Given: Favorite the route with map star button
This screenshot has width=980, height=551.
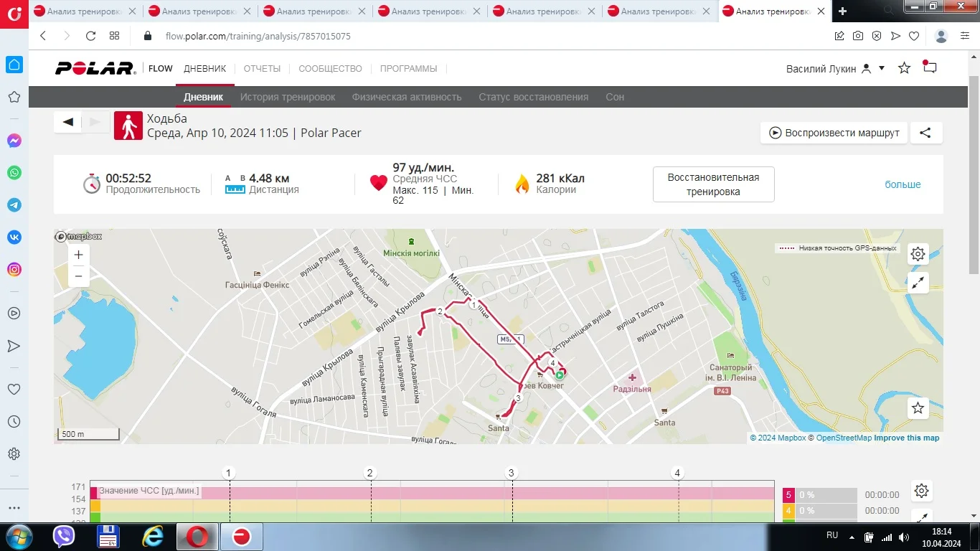Looking at the screenshot, I should (918, 408).
